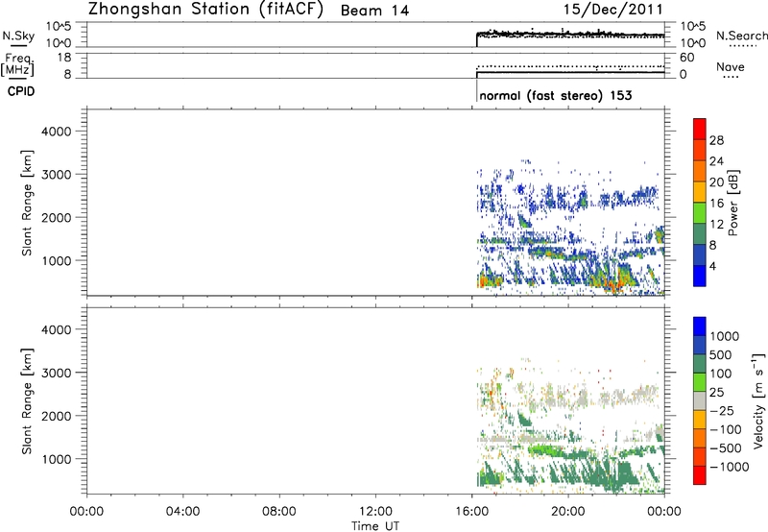
Task: Click the '500' Velocity colorbar label
Action: pos(721,355)
